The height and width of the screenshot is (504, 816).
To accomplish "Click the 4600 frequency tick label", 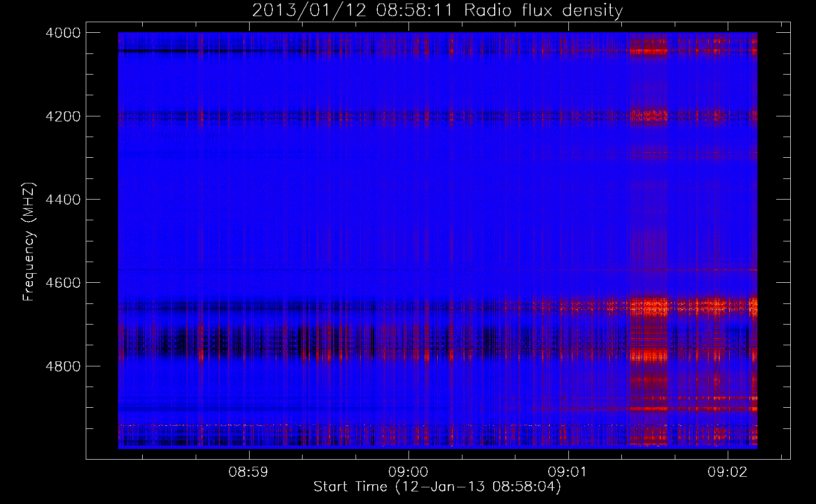I will 63,283.
